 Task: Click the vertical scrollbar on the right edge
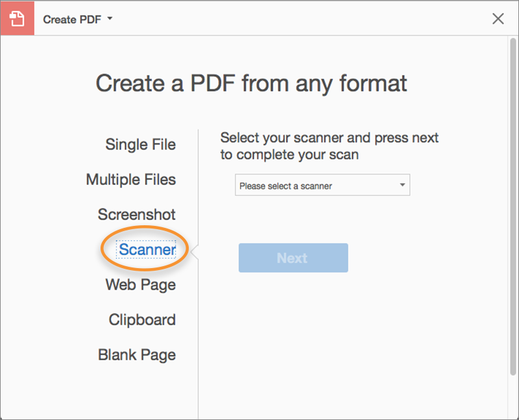(x=511, y=195)
